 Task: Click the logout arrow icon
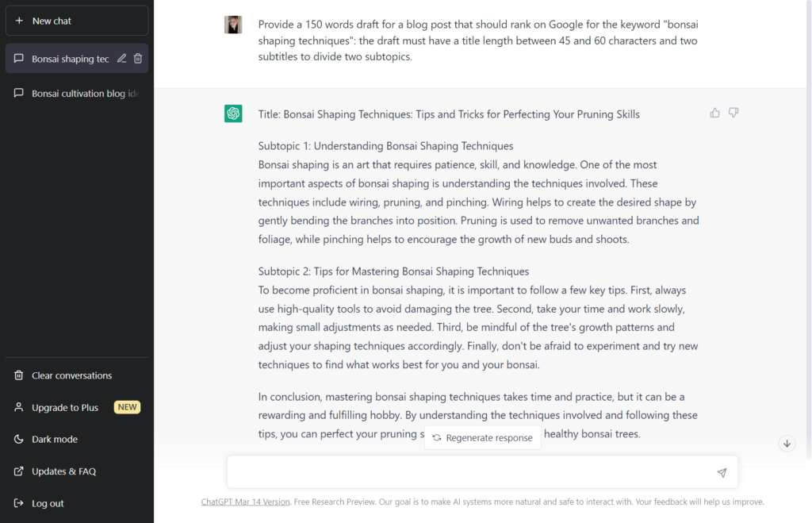[18, 502]
